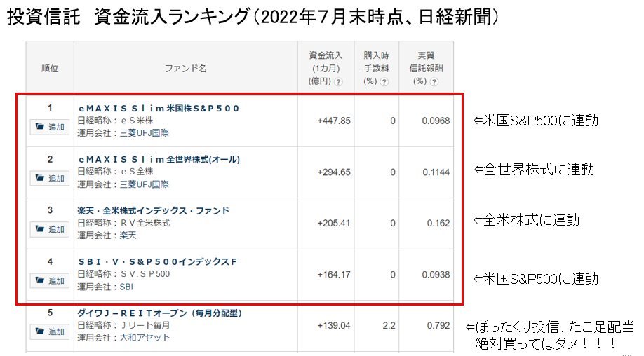Click folder icon in rank 1 追加 button
This screenshot has width=644, height=356.
click(40, 126)
